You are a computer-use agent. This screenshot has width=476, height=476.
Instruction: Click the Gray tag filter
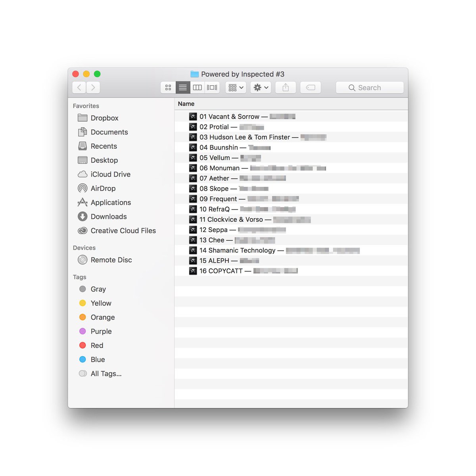98,289
